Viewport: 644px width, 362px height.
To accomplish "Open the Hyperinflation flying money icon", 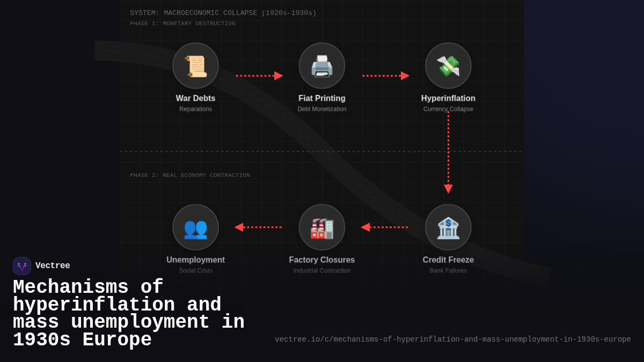I will click(x=448, y=65).
